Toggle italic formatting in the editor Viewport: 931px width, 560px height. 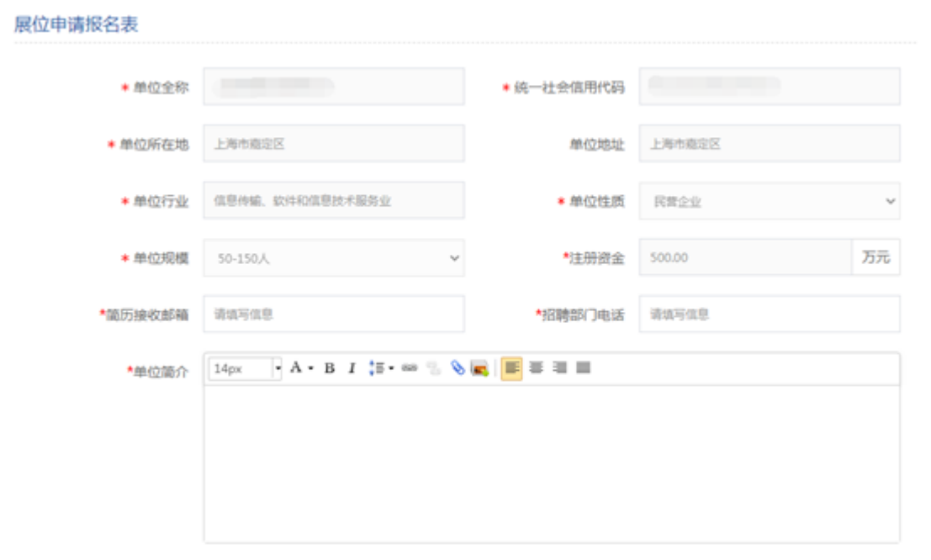352,368
